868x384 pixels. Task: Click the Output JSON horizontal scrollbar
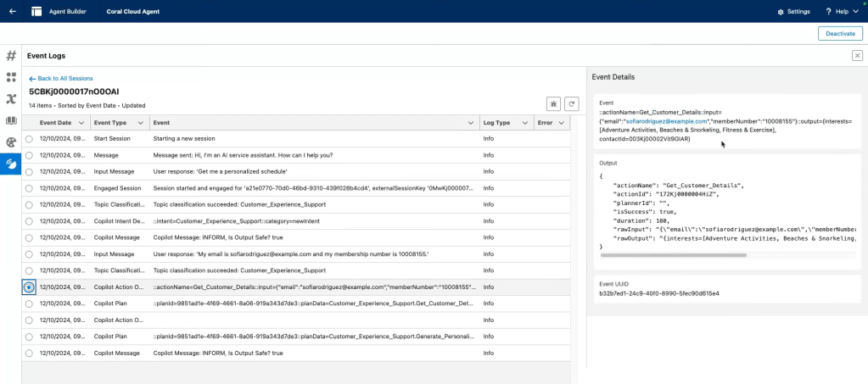662,255
